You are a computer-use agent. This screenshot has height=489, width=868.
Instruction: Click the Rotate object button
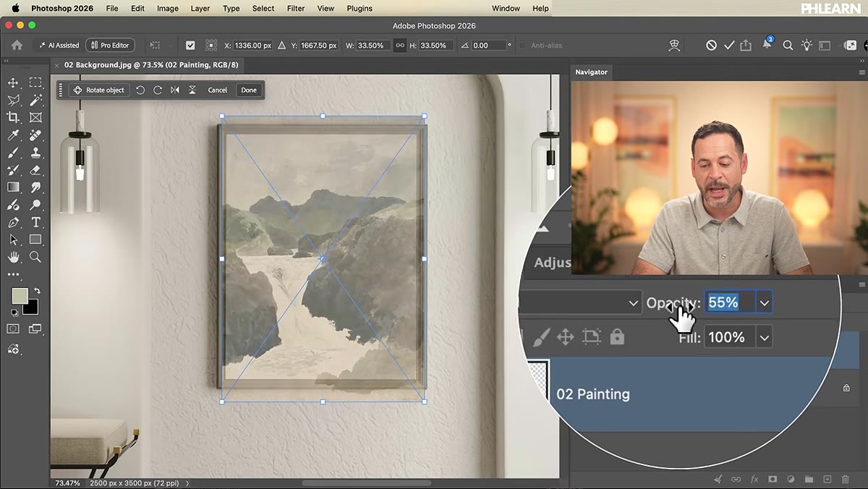click(x=99, y=90)
